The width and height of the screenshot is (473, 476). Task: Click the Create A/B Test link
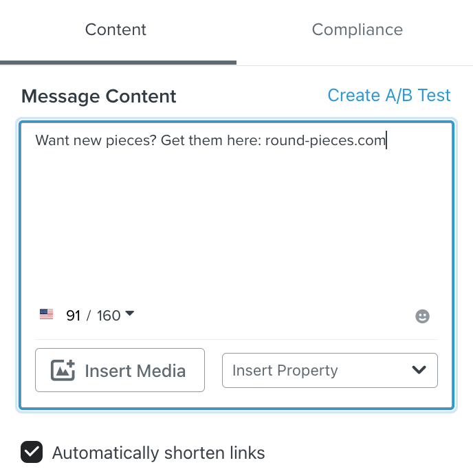[x=388, y=96]
